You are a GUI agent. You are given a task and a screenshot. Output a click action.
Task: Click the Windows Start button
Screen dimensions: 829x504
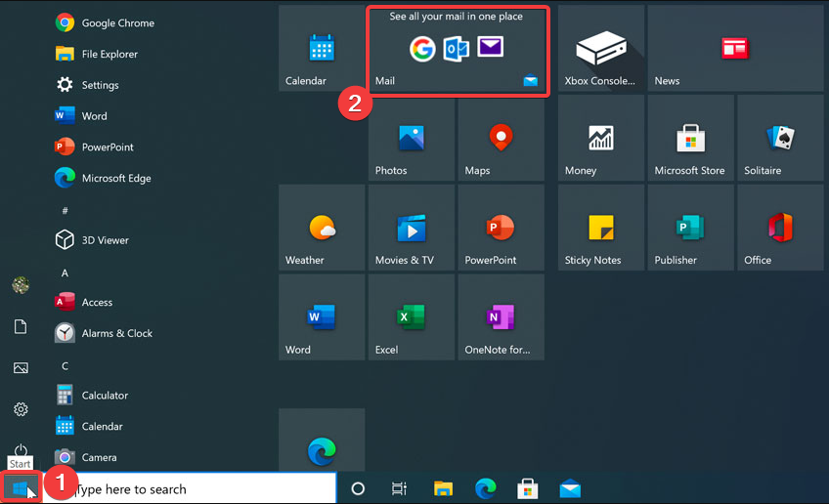(x=21, y=488)
